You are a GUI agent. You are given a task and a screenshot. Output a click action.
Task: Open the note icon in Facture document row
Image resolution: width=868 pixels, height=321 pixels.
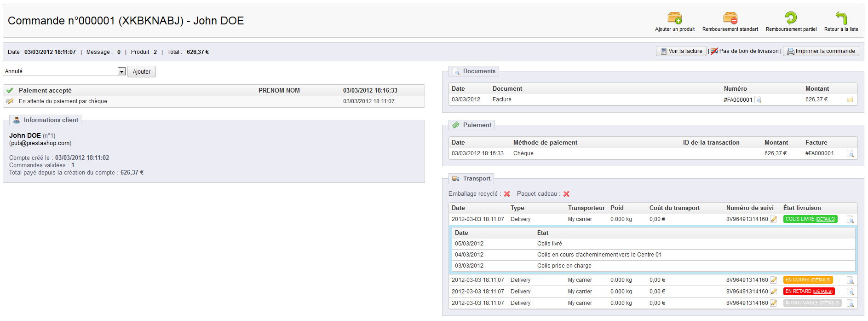(x=850, y=100)
